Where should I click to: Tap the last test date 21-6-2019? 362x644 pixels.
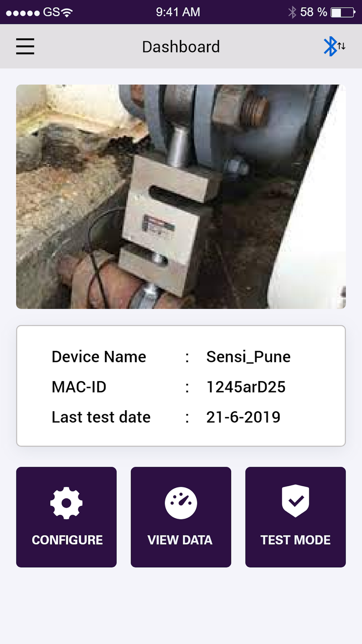[243, 417]
